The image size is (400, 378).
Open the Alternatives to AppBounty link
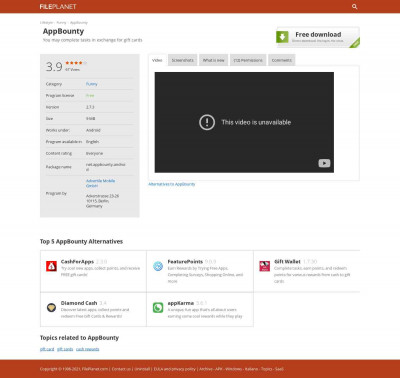172,184
